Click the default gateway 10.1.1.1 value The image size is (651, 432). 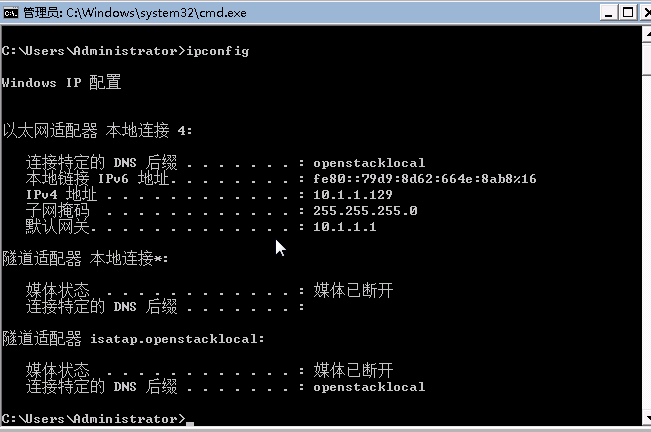345,227
